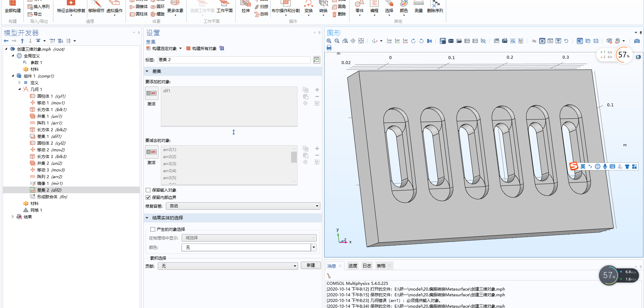Click the zoom extents icon in graphics toolbar
This screenshot has width=644, height=308.
(x=361, y=41)
